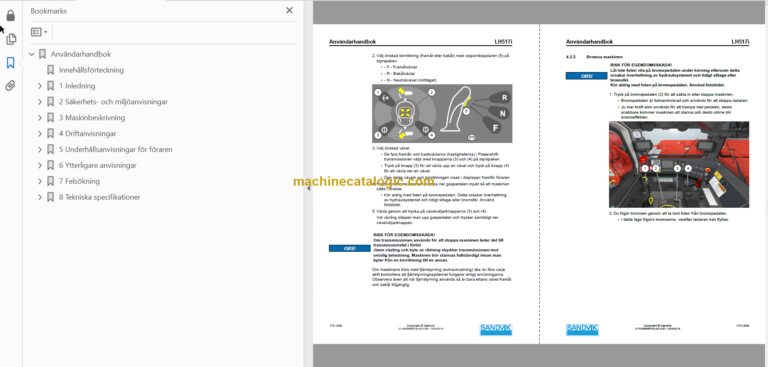
Task: Expand the 1 Inledning bookmark
Action: 40,86
